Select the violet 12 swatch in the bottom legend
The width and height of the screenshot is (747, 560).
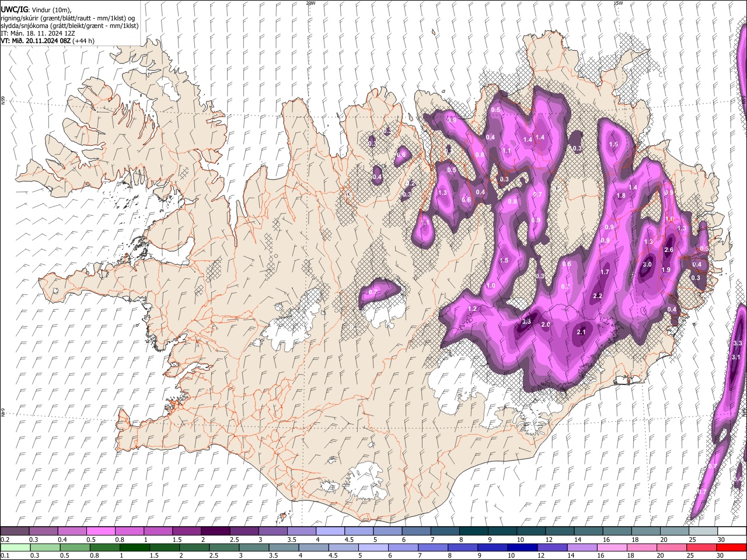[x=553, y=547]
